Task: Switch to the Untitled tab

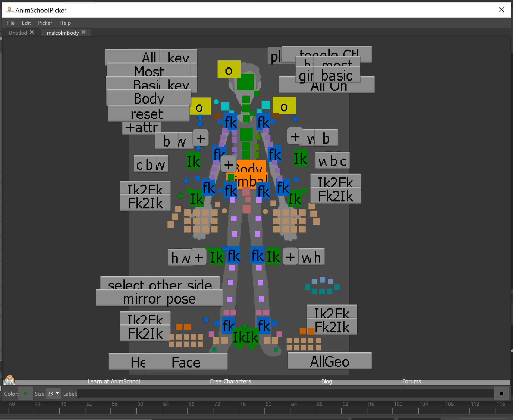Action: click(18, 33)
